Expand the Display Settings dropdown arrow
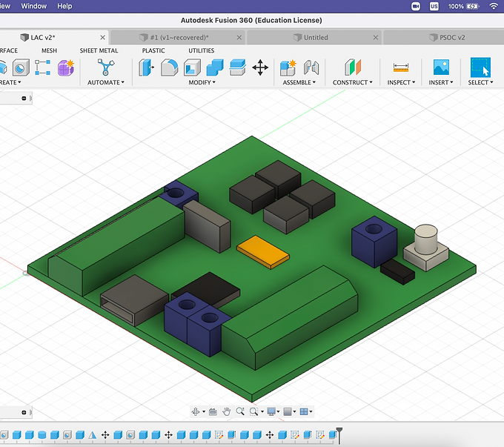 pyautogui.click(x=279, y=411)
